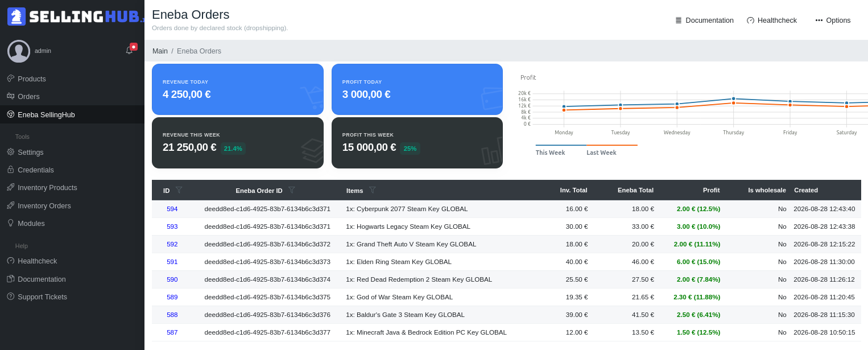Viewport: 868px width, 350px height.
Task: Click the admin username label
Action: pyautogui.click(x=43, y=51)
